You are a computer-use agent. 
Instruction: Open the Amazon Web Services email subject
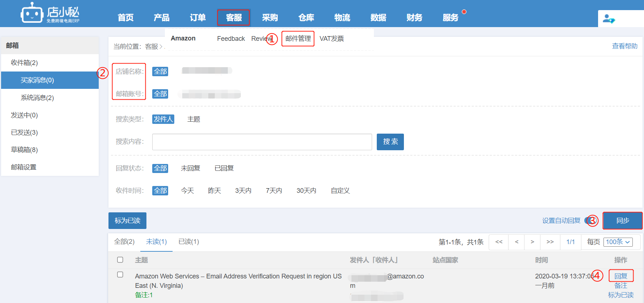coord(238,281)
